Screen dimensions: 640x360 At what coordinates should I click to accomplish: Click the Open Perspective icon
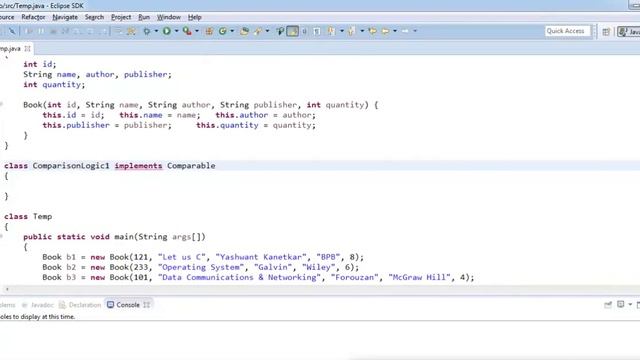pyautogui.click(x=606, y=31)
